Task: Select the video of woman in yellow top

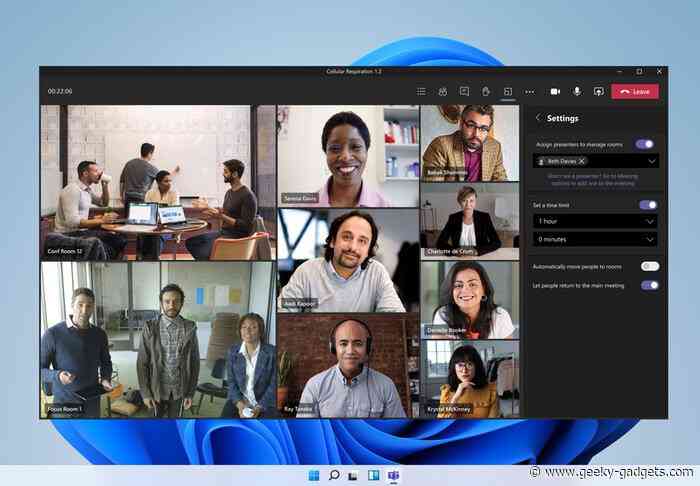Action: coord(470,379)
